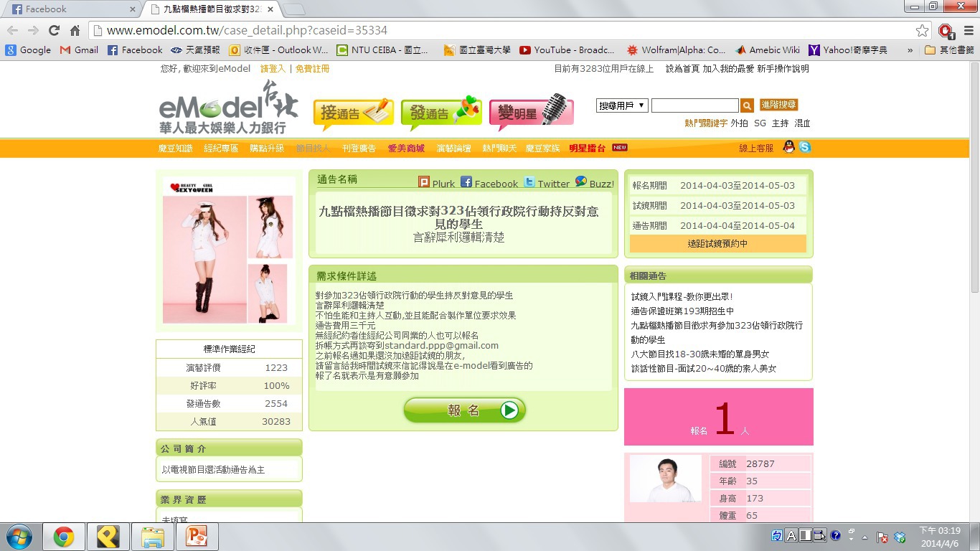
Task: Click the 接通告 banner button
Action: tap(354, 113)
